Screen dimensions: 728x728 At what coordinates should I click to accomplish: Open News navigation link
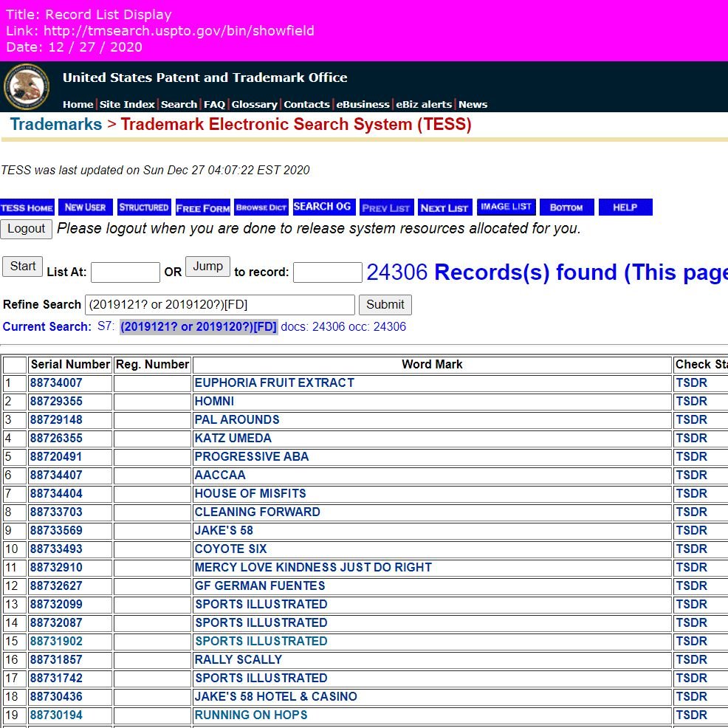(473, 104)
